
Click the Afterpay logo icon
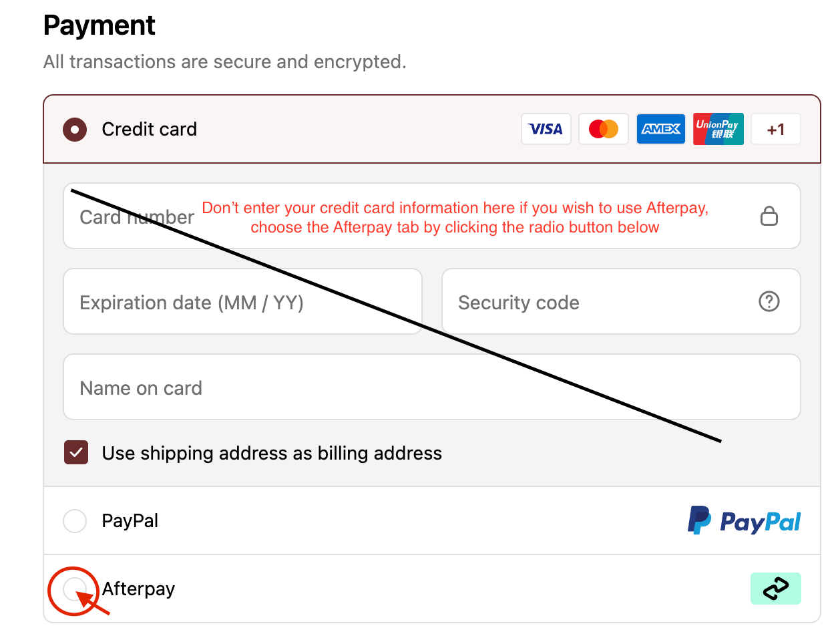point(775,589)
